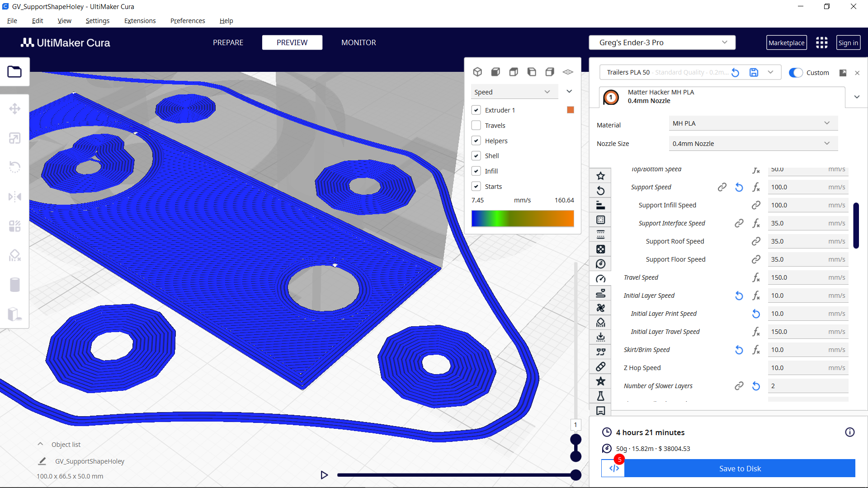Jump to Support settings category icon

(x=600, y=323)
